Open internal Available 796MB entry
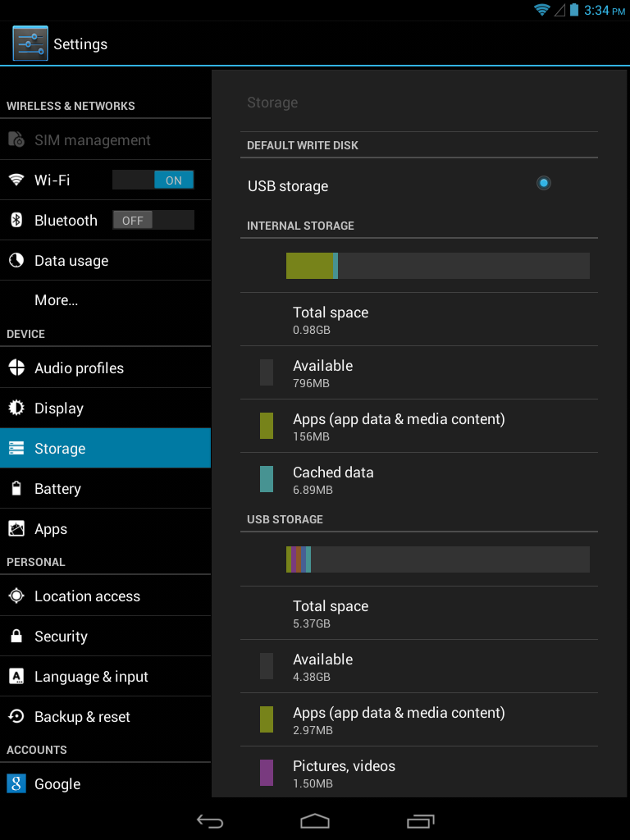Viewport: 630px width, 840px height. click(x=419, y=372)
